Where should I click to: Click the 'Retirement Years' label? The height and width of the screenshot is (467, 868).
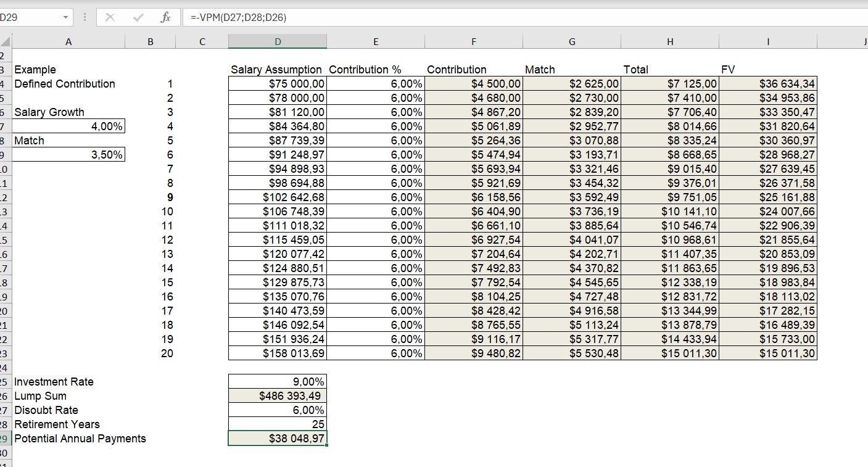tap(57, 424)
